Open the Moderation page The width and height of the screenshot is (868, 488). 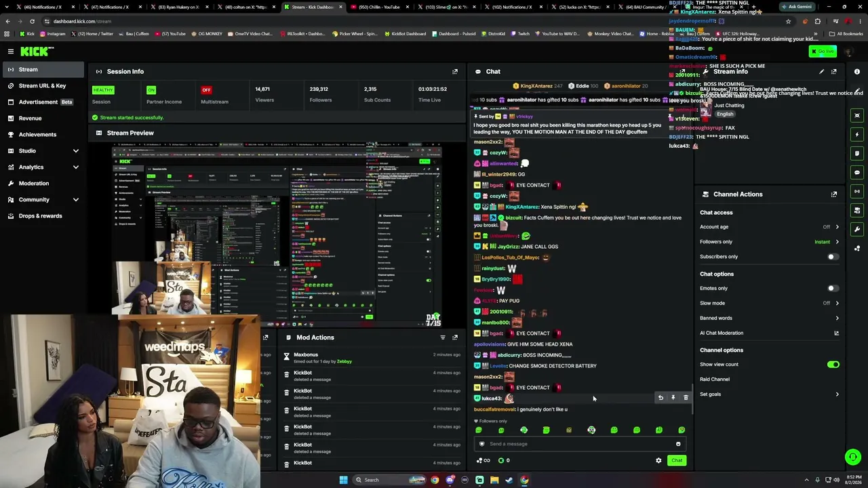(x=43, y=183)
